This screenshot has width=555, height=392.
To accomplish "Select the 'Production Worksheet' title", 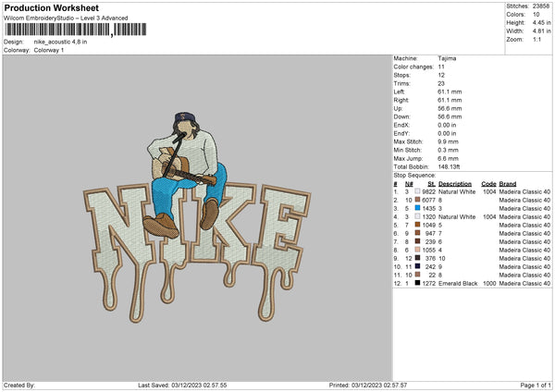I will point(52,7).
